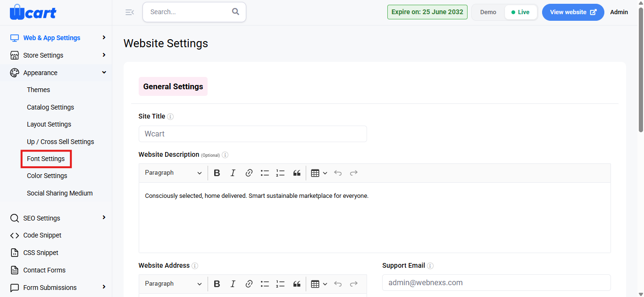Viewport: 644px width, 297px height.
Task: Click the Store Settings shop icon
Action: (x=15, y=55)
